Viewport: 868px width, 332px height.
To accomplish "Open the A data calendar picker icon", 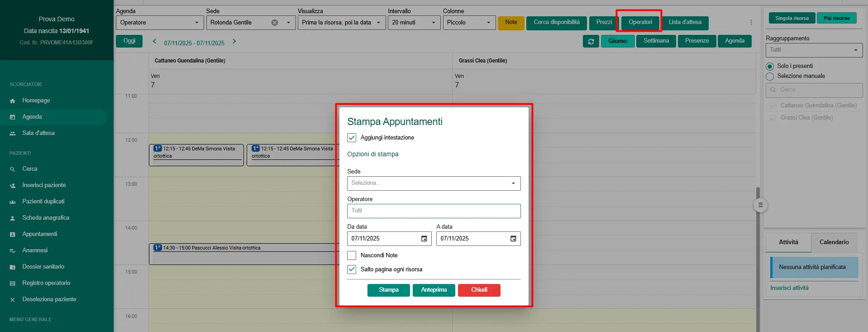I will [513, 239].
